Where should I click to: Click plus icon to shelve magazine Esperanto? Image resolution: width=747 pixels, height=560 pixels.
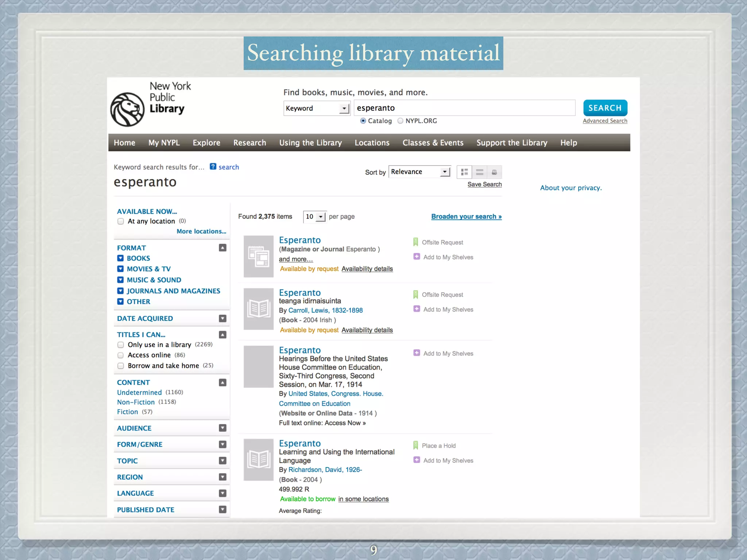[417, 257]
